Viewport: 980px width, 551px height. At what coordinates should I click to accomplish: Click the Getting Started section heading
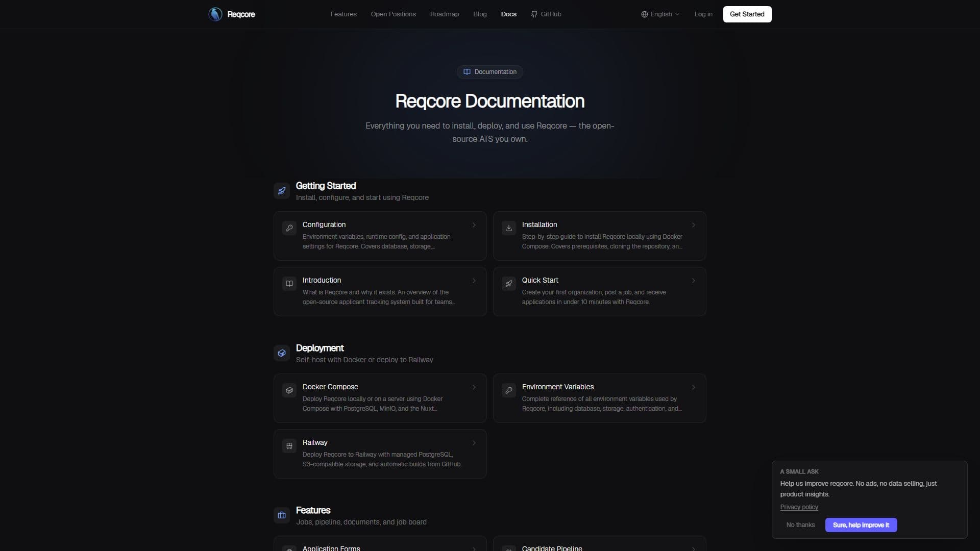(326, 186)
